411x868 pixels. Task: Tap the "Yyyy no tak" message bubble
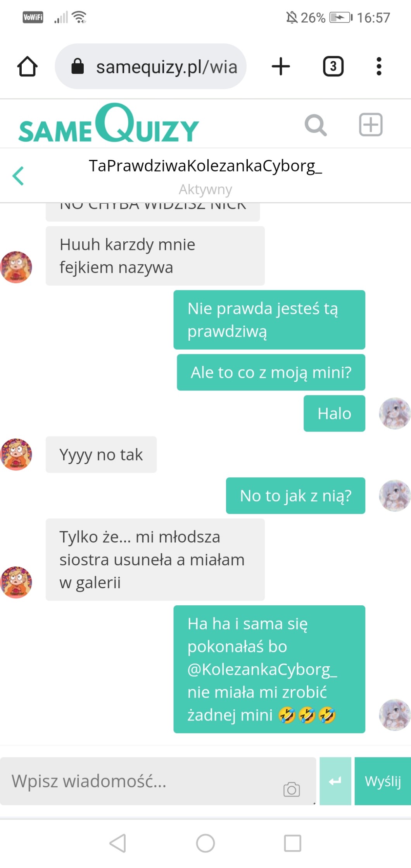pos(101,454)
